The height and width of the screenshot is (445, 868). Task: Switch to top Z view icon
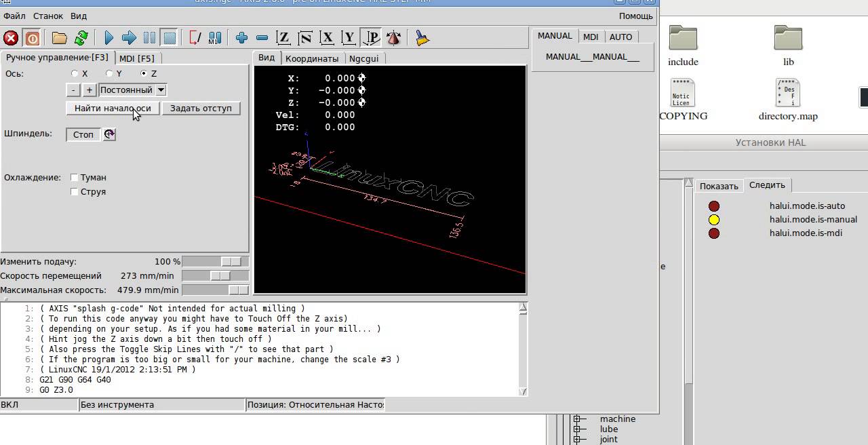283,38
